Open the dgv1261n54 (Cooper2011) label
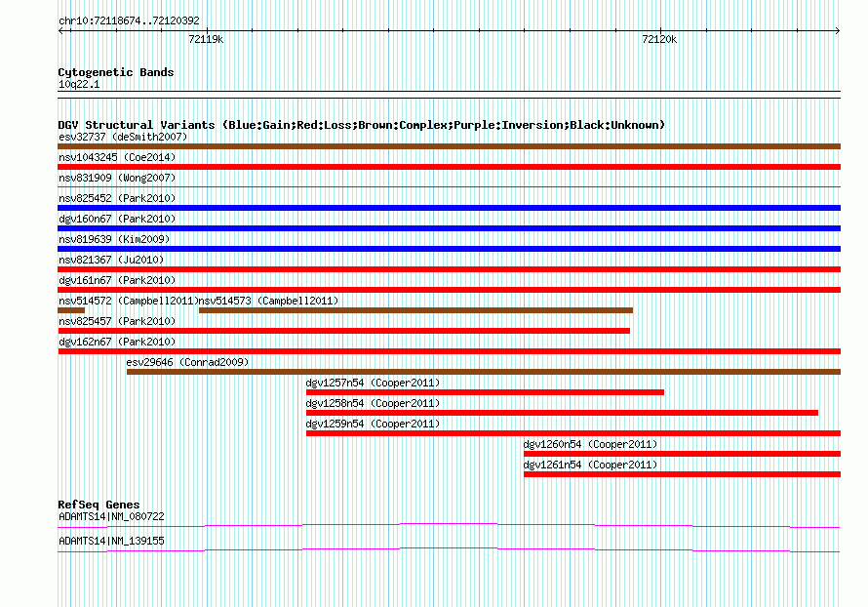The width and height of the screenshot is (868, 607). (590, 465)
